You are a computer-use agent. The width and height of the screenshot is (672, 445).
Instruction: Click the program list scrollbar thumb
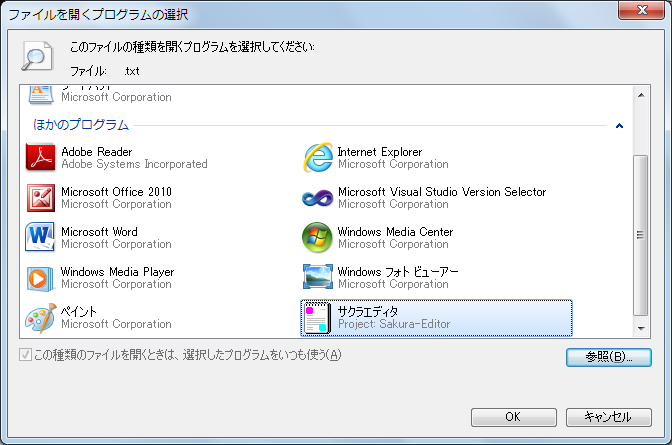tap(641, 235)
